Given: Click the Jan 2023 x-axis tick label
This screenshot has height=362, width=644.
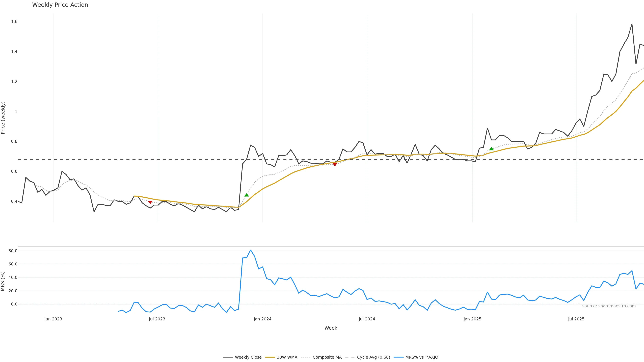Looking at the screenshot, I should tap(53, 319).
